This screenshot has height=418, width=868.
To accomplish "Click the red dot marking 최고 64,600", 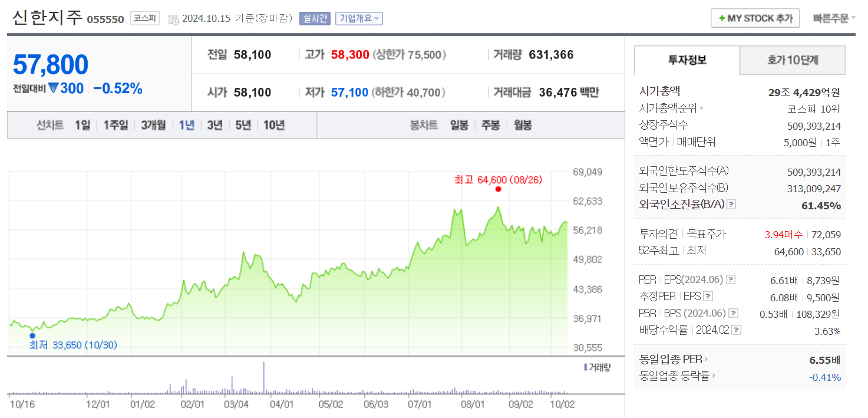I will [499, 189].
